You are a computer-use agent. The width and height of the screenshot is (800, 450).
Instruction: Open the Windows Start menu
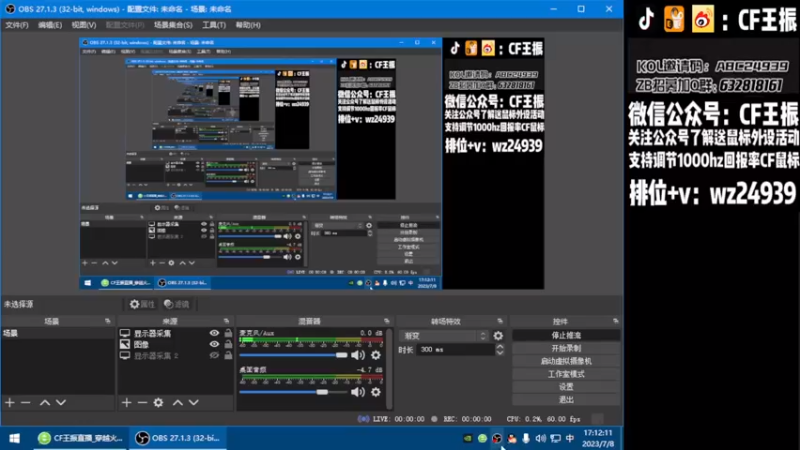[x=15, y=438]
